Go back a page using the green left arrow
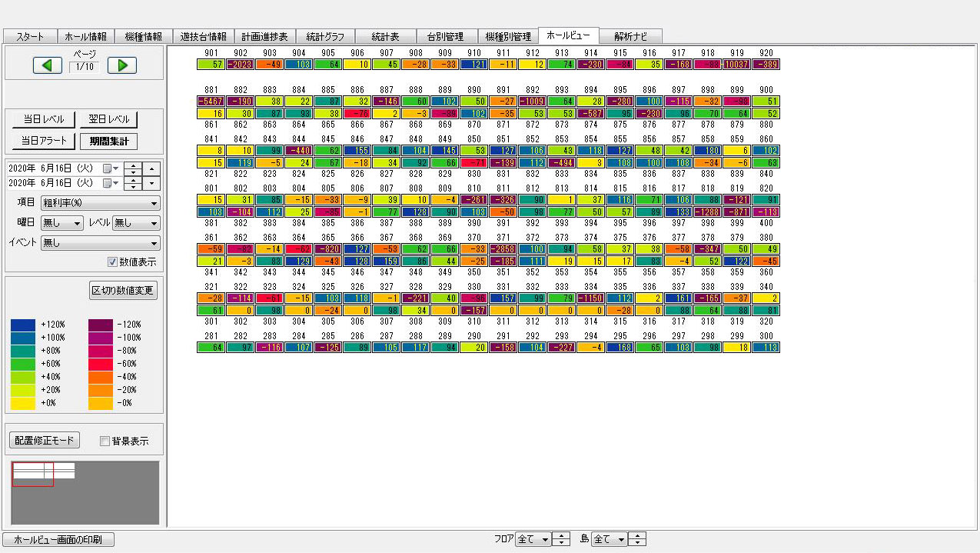This screenshot has height=553, width=980. [47, 65]
